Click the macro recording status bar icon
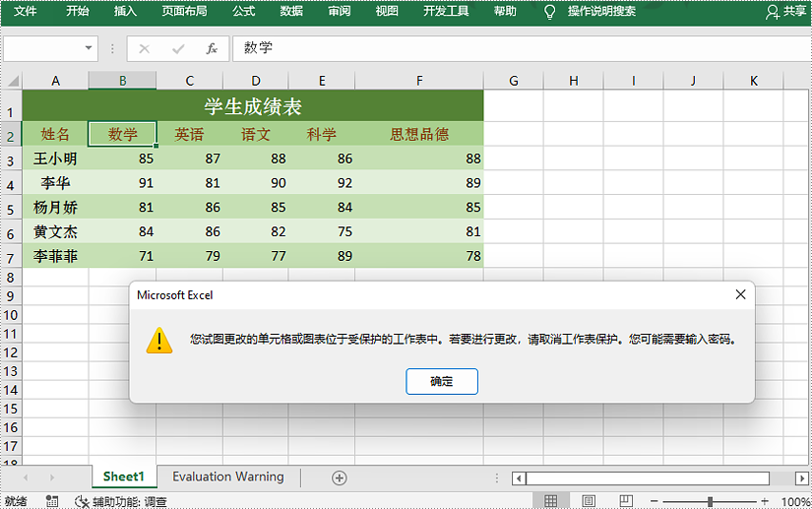The height and width of the screenshot is (509, 812). [52, 501]
